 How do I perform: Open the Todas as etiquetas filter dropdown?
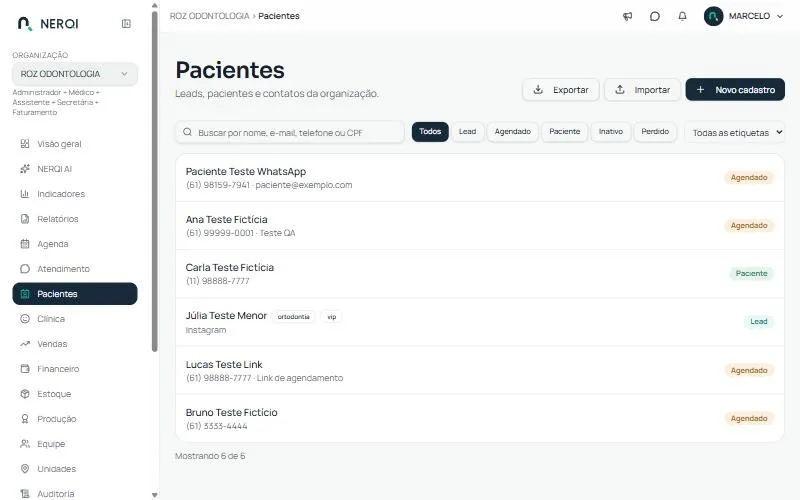[735, 132]
